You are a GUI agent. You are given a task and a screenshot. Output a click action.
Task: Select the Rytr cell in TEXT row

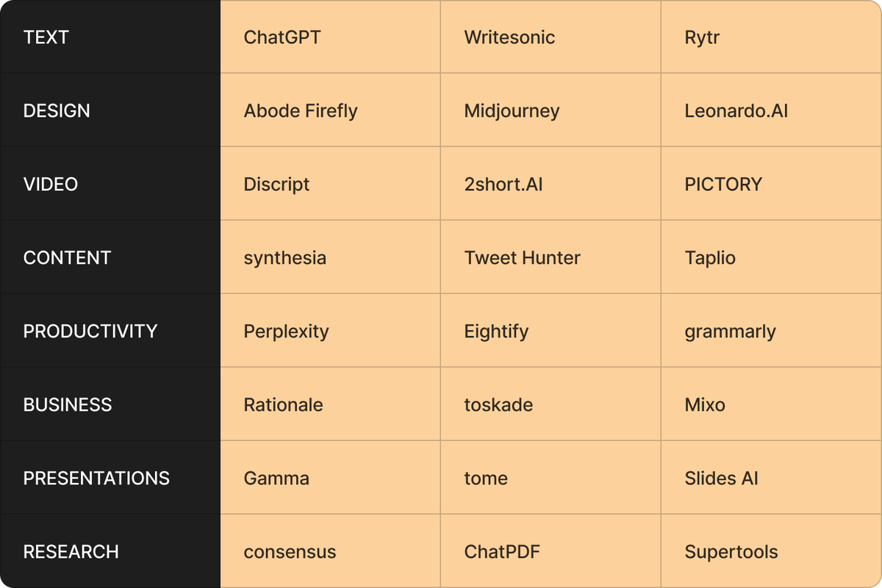[x=771, y=37]
